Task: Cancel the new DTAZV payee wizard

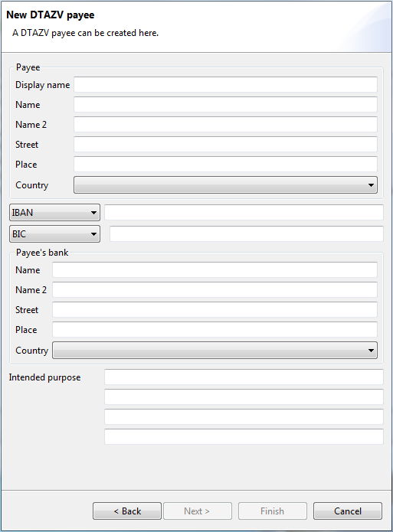Action: point(348,511)
